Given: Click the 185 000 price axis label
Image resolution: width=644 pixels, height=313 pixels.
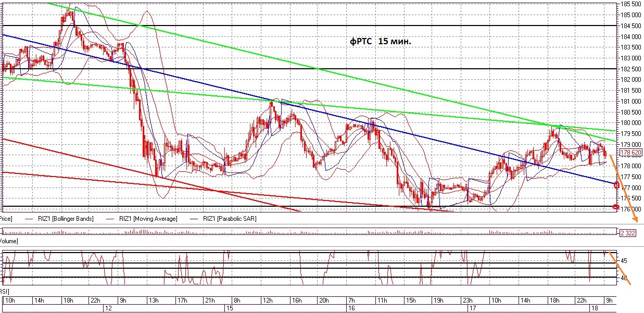Looking at the screenshot, I should tap(631, 15).
